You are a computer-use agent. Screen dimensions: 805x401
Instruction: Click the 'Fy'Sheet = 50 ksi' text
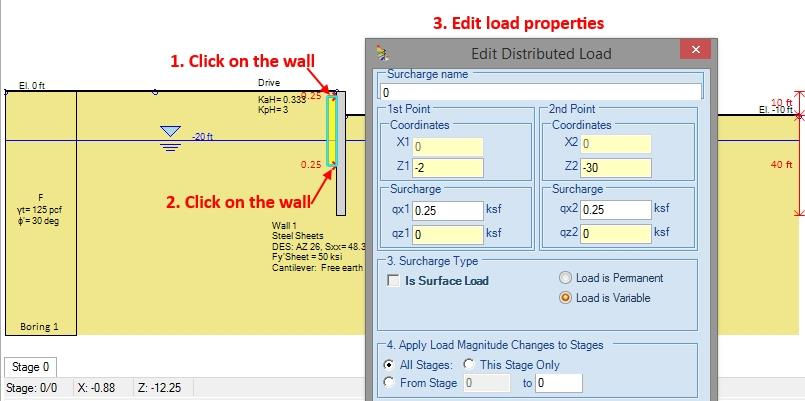point(307,257)
